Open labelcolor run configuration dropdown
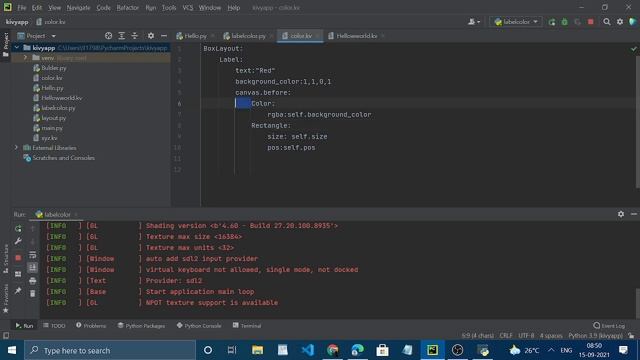The image size is (640, 360). (x=516, y=22)
